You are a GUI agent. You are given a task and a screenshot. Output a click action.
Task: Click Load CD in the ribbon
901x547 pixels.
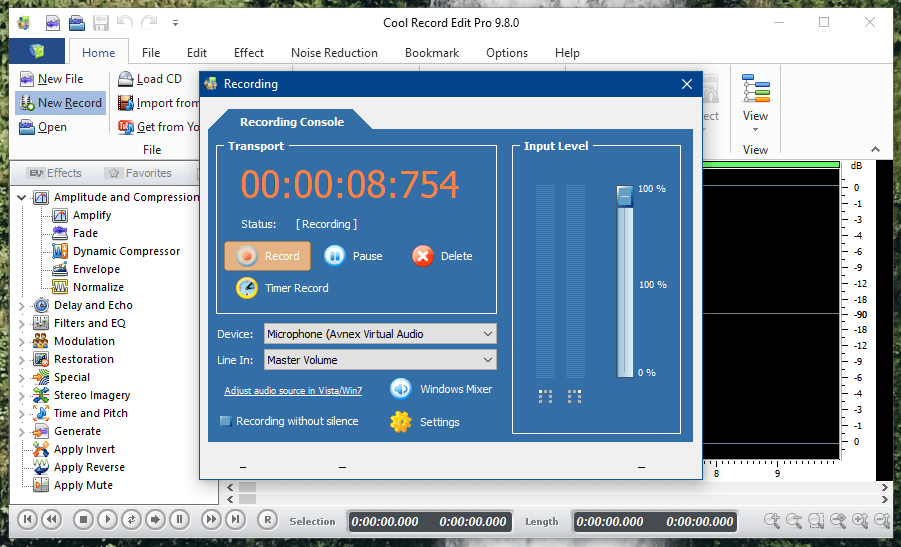[151, 79]
